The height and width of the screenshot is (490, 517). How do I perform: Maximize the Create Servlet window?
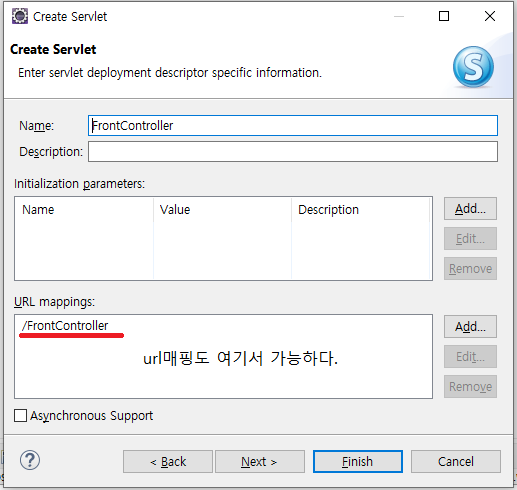point(444,16)
